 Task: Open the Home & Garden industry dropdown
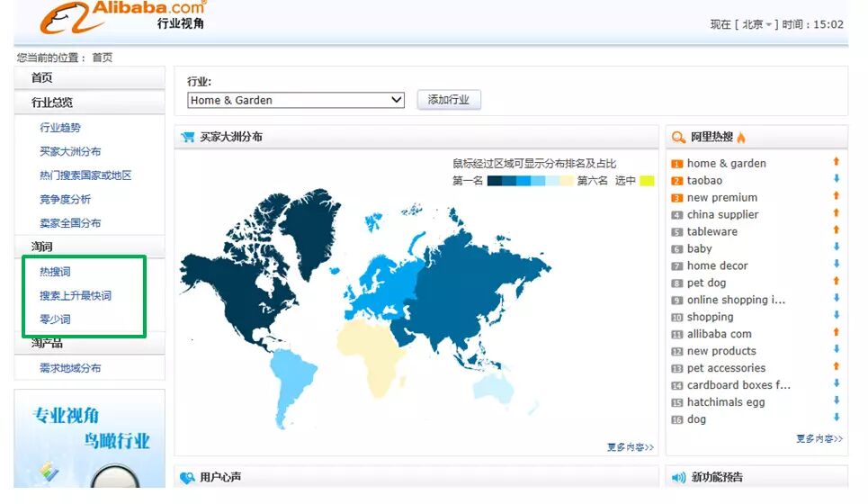tap(296, 100)
